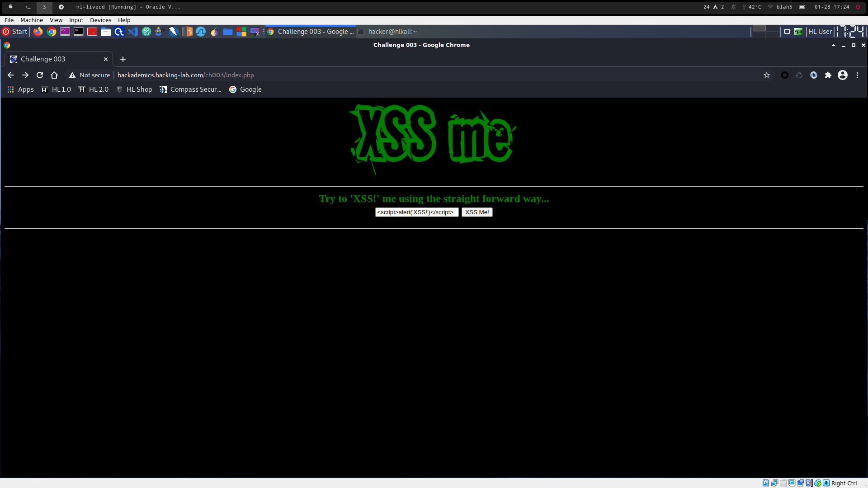The image size is (868, 488).
Task: Open the HL Shop bookmark
Action: pos(134,89)
